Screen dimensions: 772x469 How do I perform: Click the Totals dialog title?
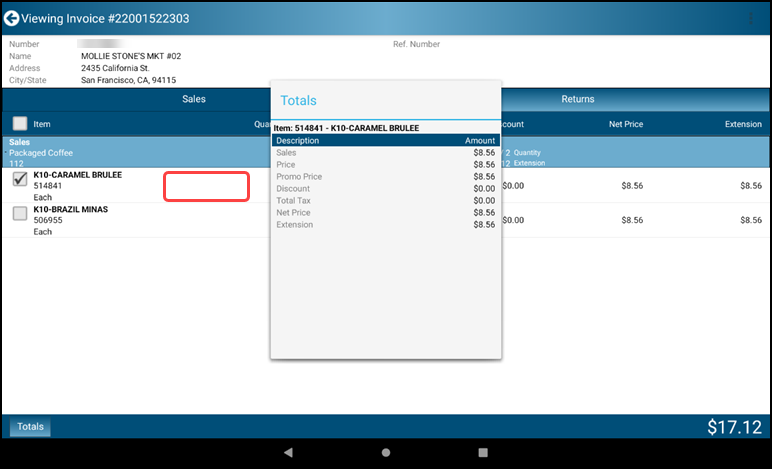298,100
